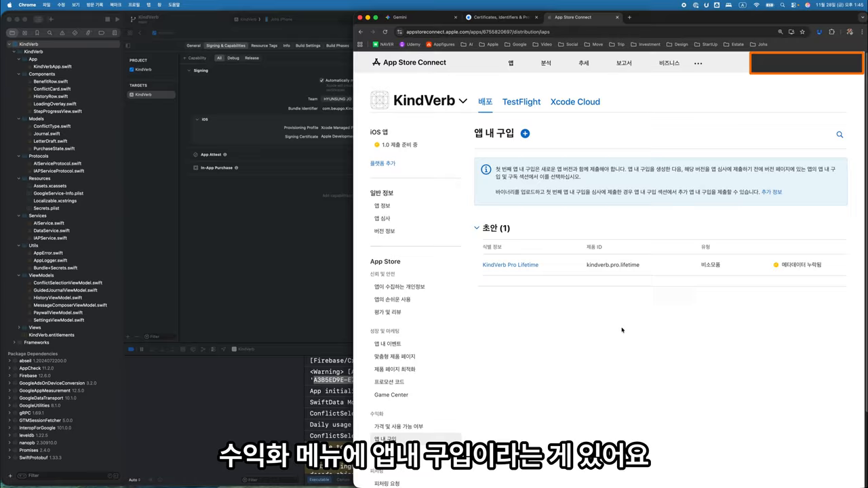The height and width of the screenshot is (488, 868).
Task: Go back in Chrome browser
Action: [x=361, y=32]
